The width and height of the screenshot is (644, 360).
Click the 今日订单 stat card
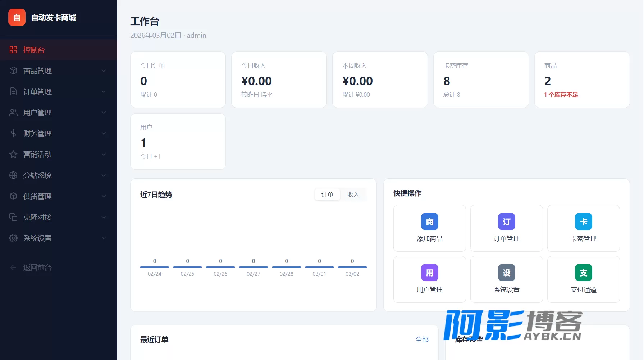[x=178, y=79]
